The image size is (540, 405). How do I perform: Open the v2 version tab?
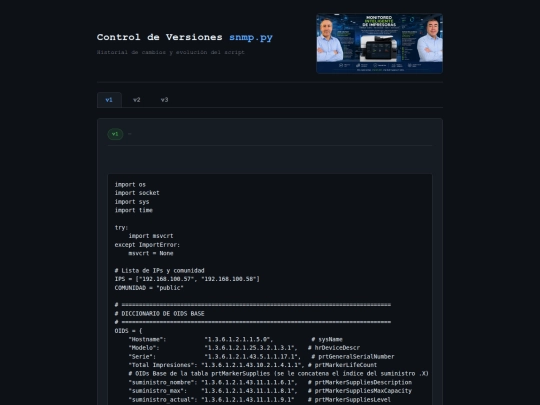(x=137, y=100)
